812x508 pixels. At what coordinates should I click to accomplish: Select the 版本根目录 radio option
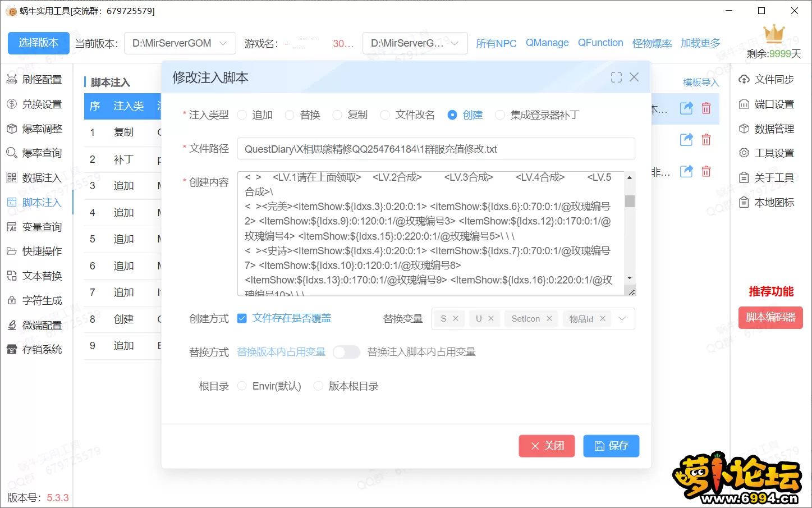coord(318,386)
